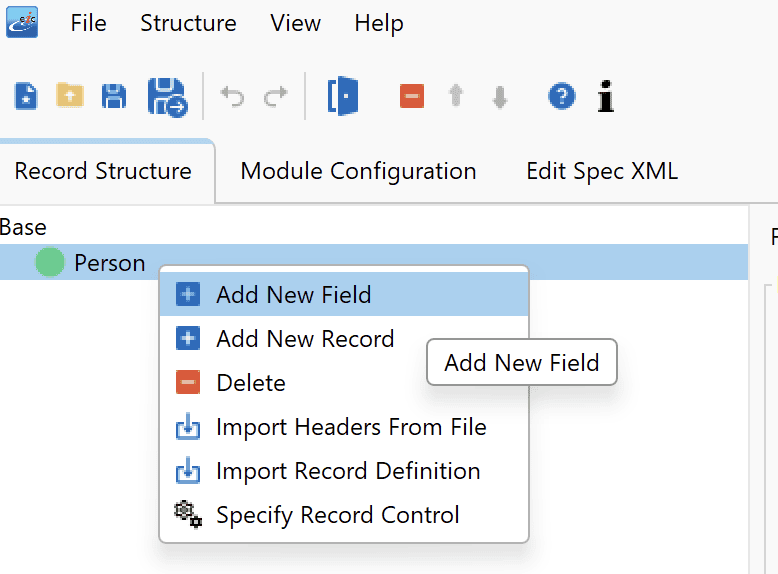778x574 pixels.
Task: Open help via the question mark icon
Action: [x=562, y=96]
